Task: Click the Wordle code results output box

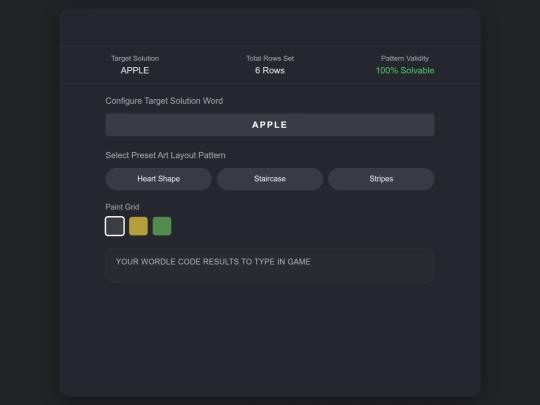Action: coord(270,265)
